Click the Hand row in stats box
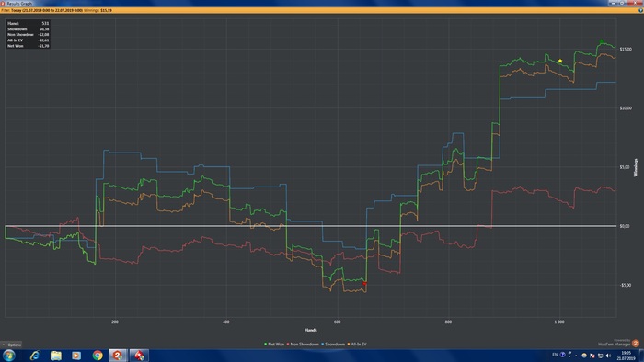This screenshot has height=362, width=644. (x=28, y=23)
